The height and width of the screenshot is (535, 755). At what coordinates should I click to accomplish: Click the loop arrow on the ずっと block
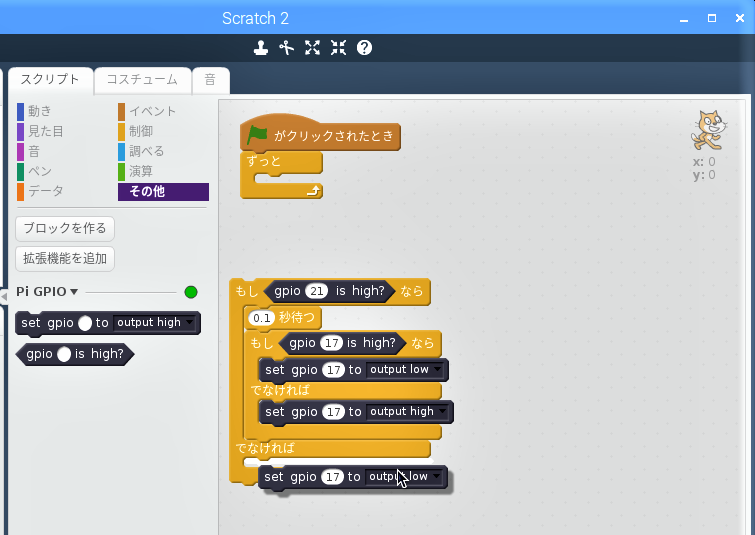[313, 191]
